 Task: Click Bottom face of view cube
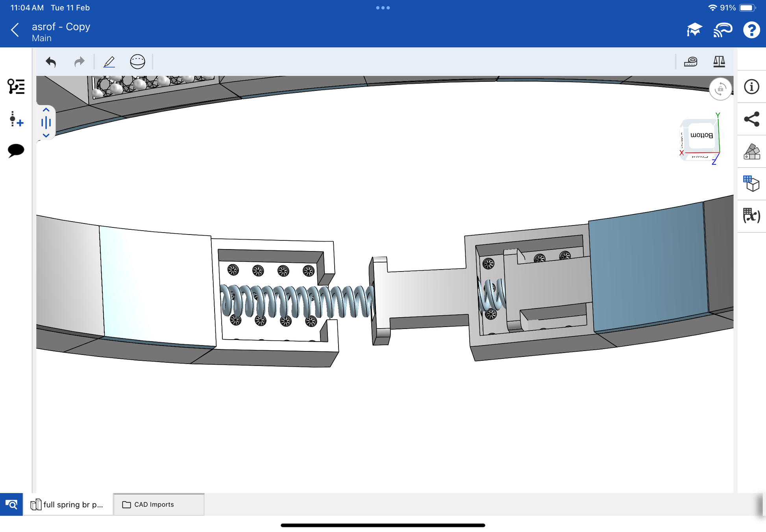(701, 135)
